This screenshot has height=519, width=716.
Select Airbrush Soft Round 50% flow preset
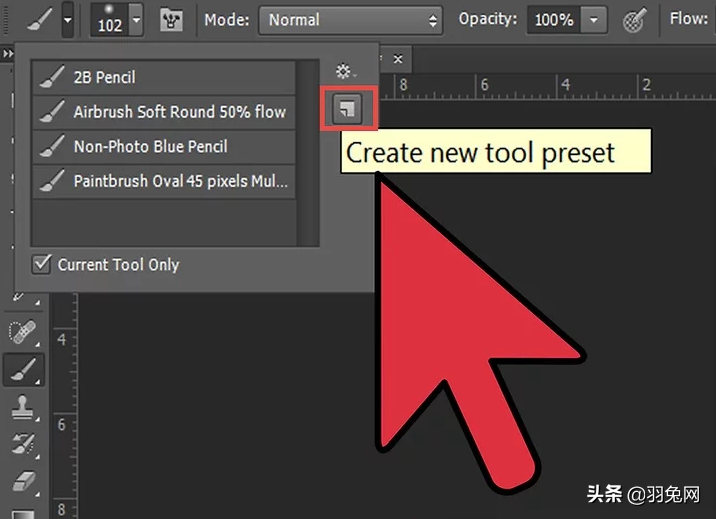coord(164,112)
